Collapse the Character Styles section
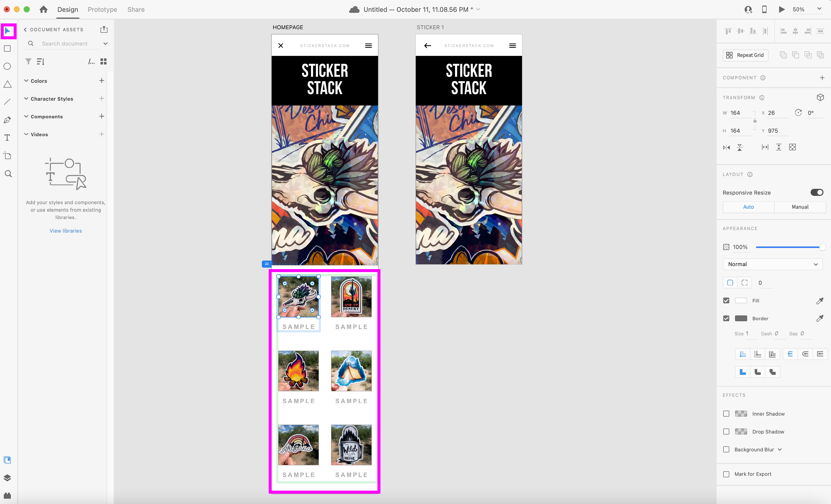831x504 pixels. 26,99
